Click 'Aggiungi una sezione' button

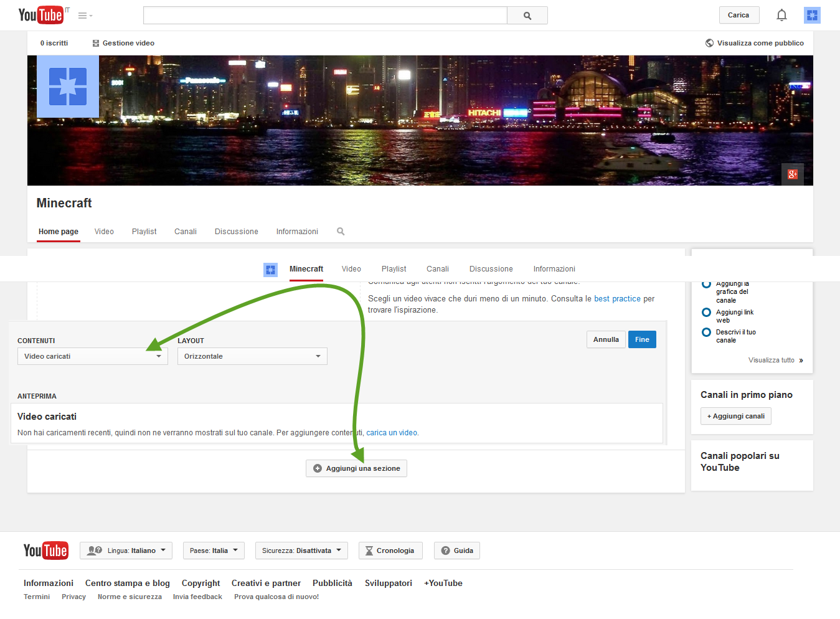[356, 468]
